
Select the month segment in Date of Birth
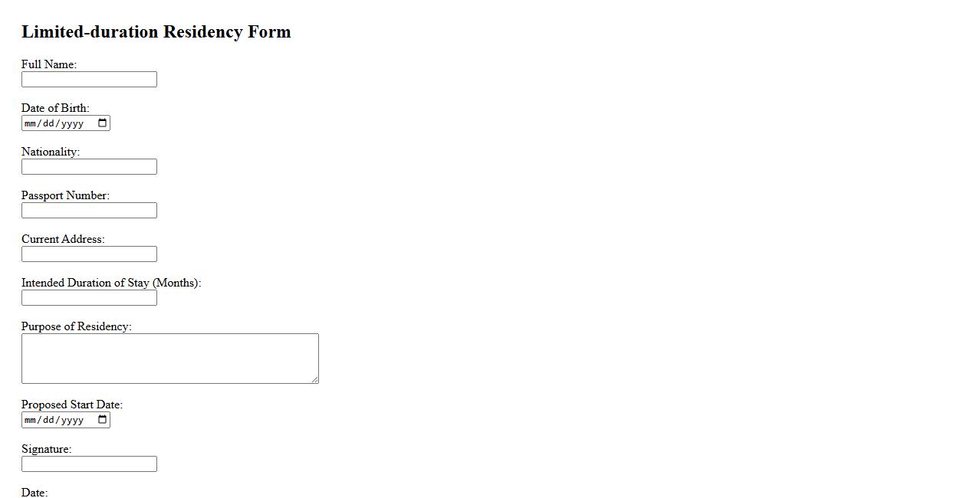click(31, 123)
